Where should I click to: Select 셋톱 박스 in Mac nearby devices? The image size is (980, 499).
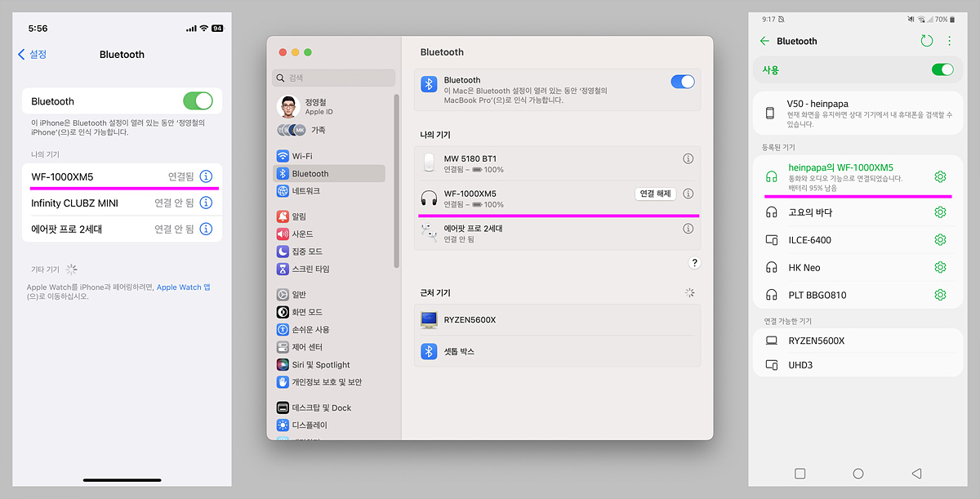[x=557, y=351]
